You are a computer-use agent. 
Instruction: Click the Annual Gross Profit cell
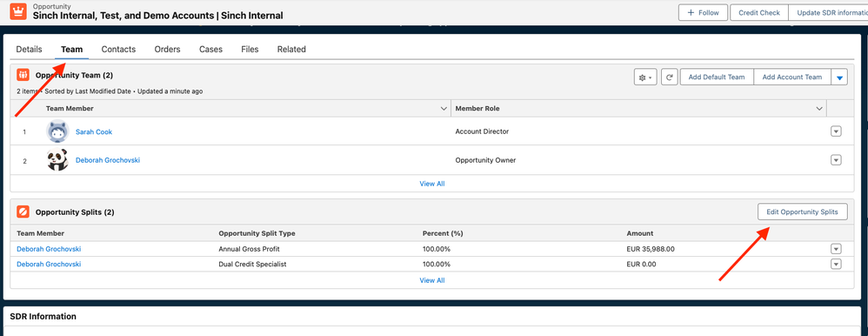(248, 249)
